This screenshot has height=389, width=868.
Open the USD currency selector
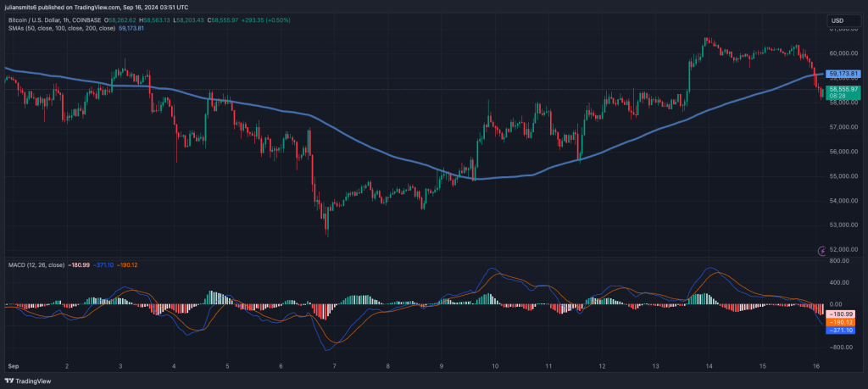click(x=837, y=20)
